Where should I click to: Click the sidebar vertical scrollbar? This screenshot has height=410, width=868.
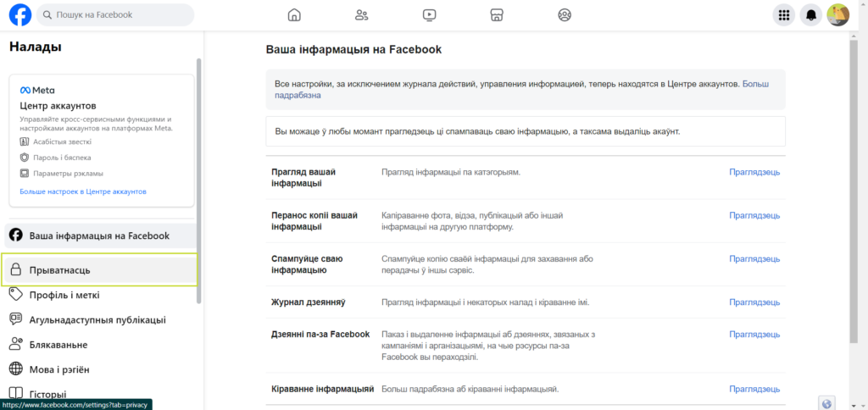click(199, 180)
